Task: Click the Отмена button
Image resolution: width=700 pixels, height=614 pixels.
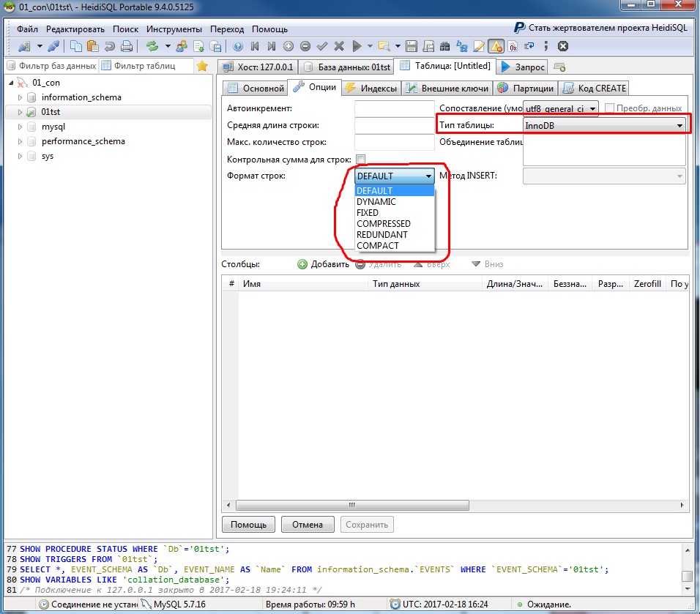Action: 308,525
